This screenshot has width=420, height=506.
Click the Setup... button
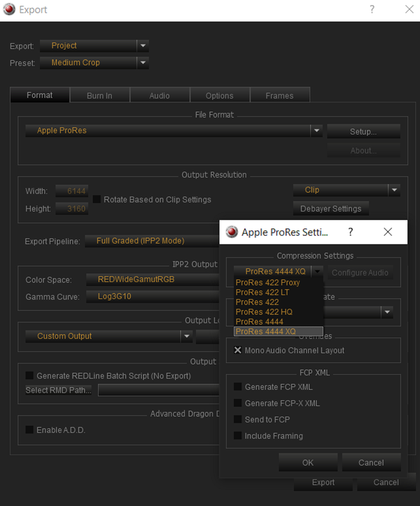[364, 132]
